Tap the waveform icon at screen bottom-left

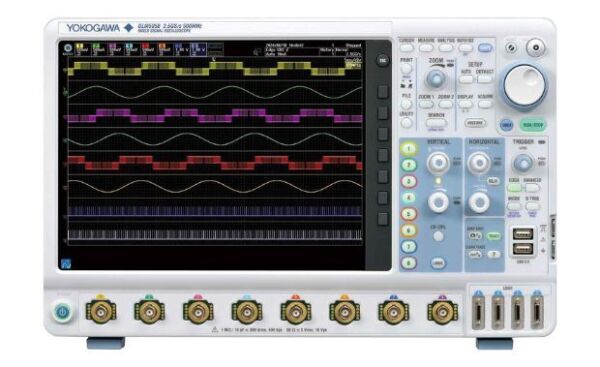point(66,264)
